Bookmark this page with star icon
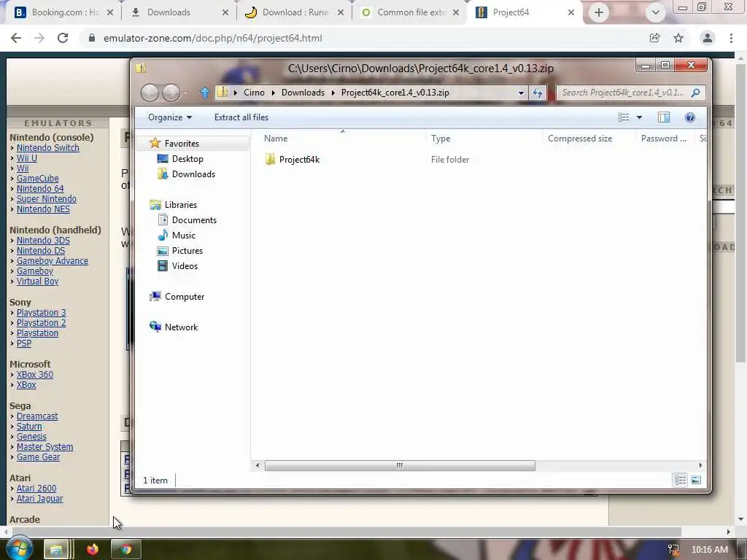 678,38
